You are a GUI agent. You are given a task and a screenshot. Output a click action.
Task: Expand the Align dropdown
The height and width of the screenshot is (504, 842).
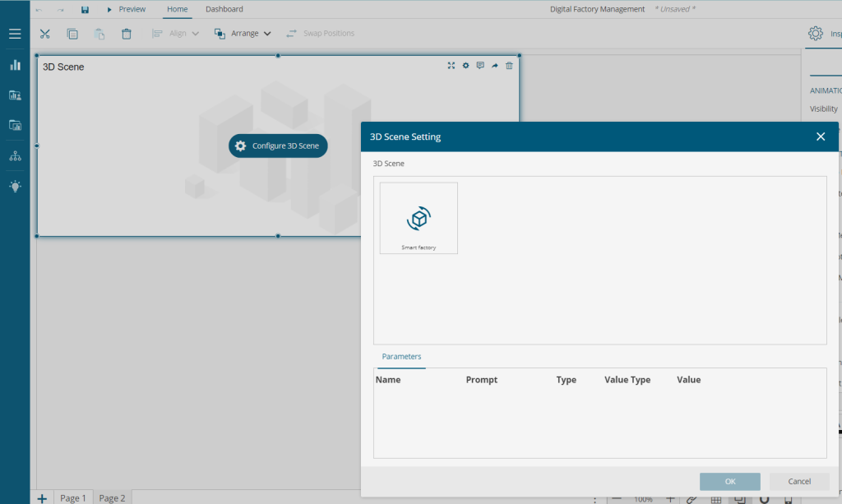point(176,34)
